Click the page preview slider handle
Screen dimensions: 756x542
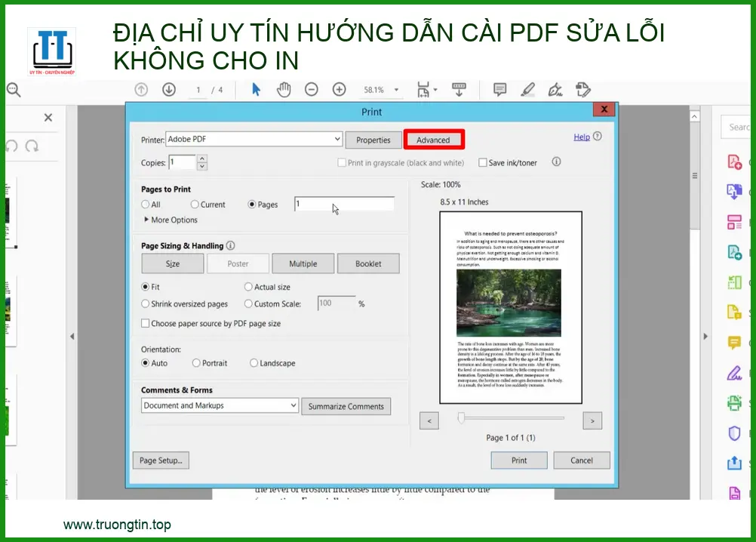coord(461,418)
